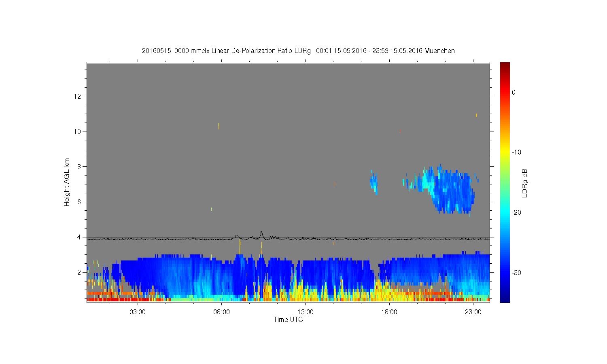Click the 'Time UTC' axis label
Image resolution: width=607 pixels, height=364 pixels.
tap(288, 320)
